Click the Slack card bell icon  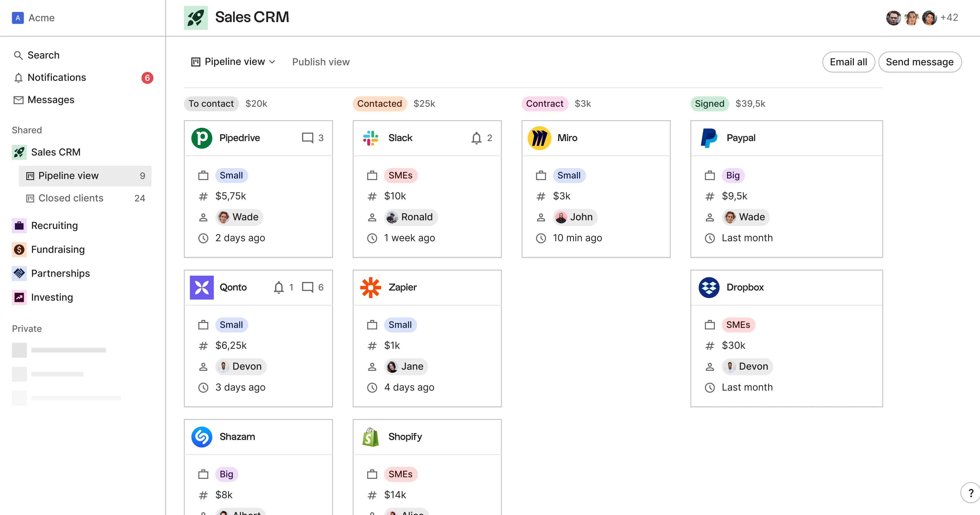(x=476, y=138)
